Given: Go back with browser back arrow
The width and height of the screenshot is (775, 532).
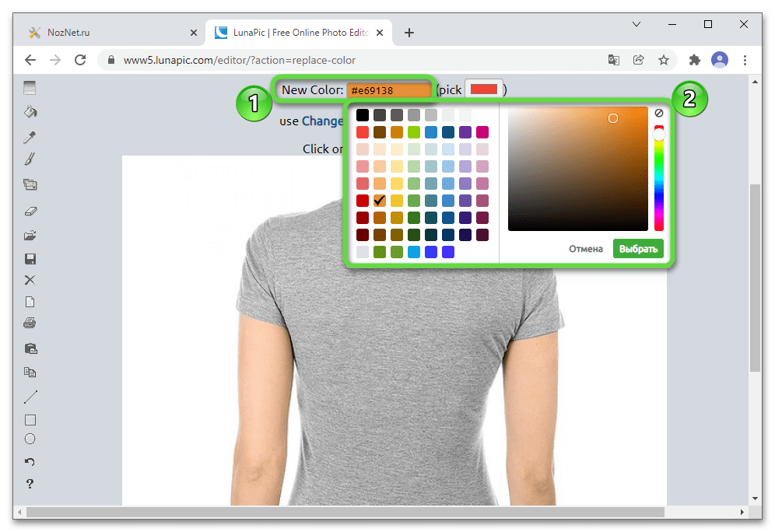Looking at the screenshot, I should point(30,60).
